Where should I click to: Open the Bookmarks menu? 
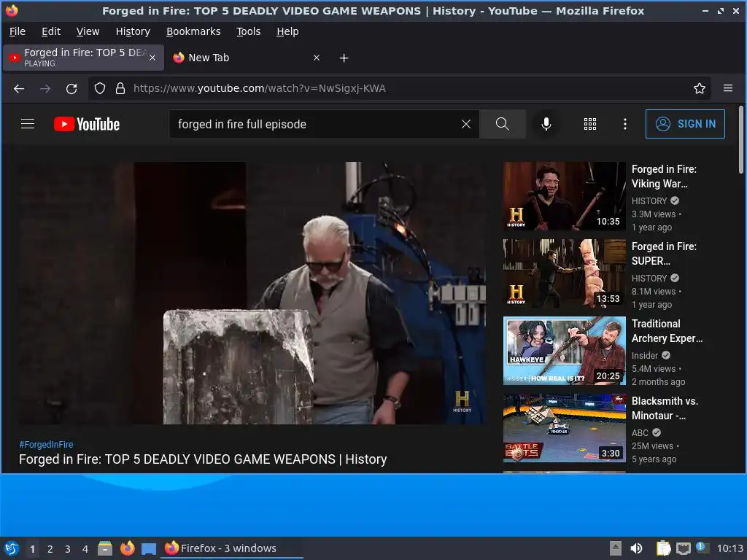(x=193, y=31)
